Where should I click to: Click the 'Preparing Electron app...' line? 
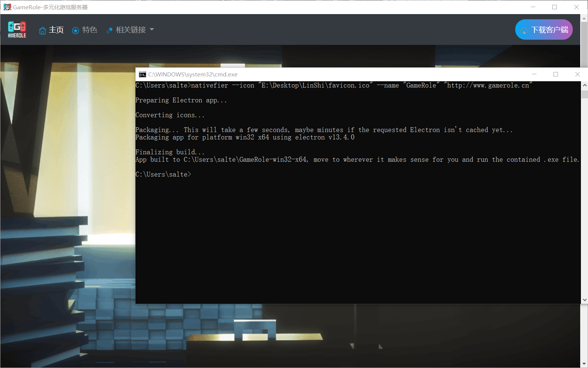tap(181, 100)
